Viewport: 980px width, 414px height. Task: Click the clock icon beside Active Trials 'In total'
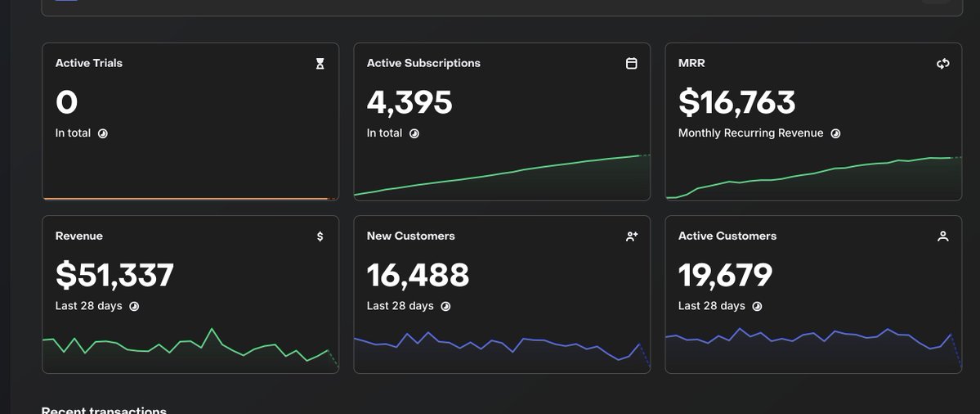coord(102,133)
